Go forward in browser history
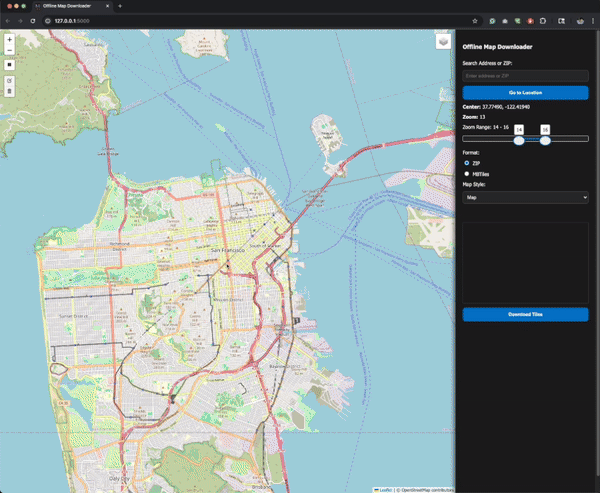The image size is (600, 493). (20, 21)
